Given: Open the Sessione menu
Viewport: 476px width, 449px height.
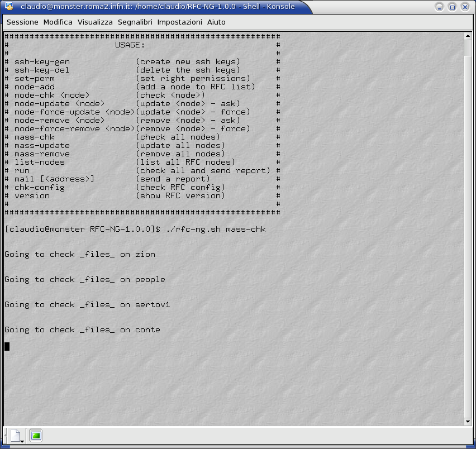Looking at the screenshot, I should coord(22,22).
